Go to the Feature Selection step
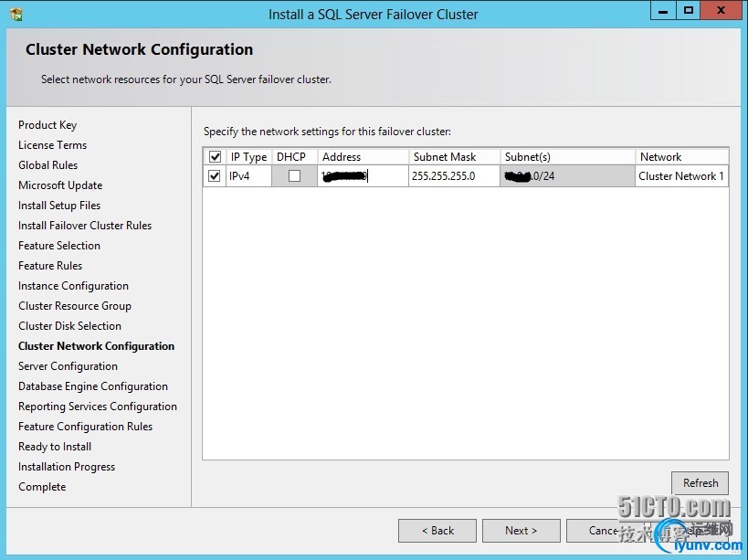The height and width of the screenshot is (560, 748). [59, 245]
